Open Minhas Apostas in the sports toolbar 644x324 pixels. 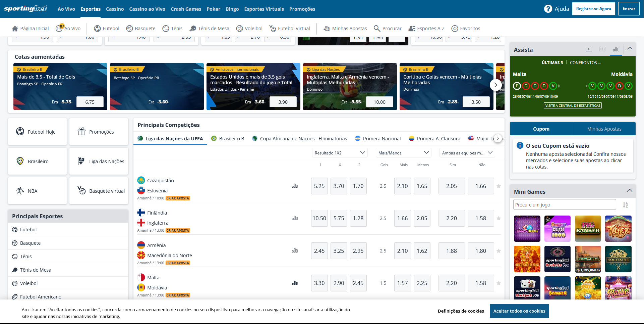pos(345,29)
